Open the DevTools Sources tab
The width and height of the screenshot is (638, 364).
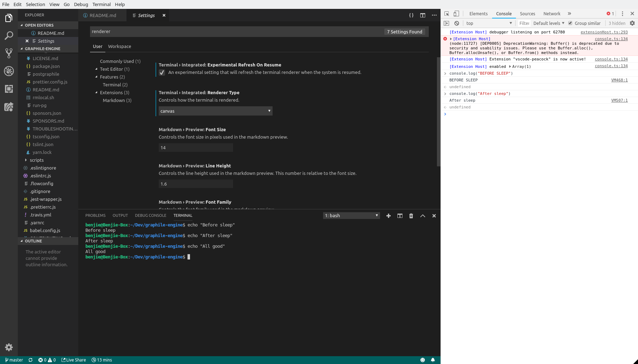(527, 14)
